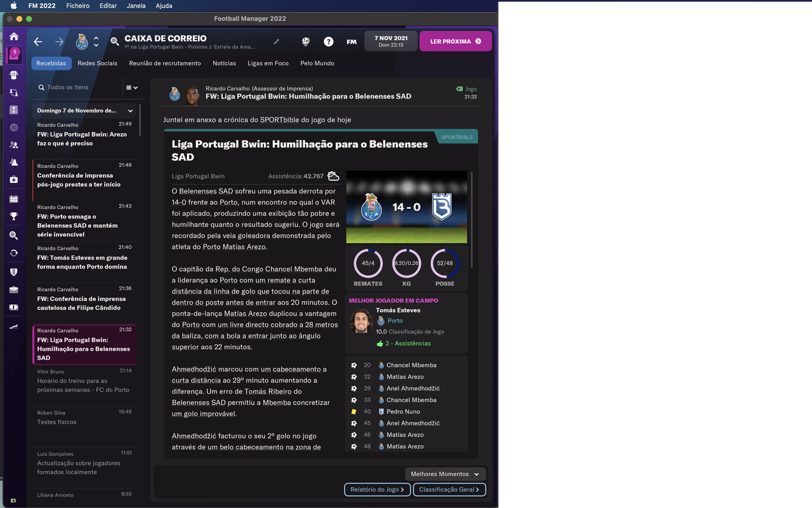Open the Training cone icon in sidebar
The height and width of the screenshot is (508, 812).
[14, 163]
